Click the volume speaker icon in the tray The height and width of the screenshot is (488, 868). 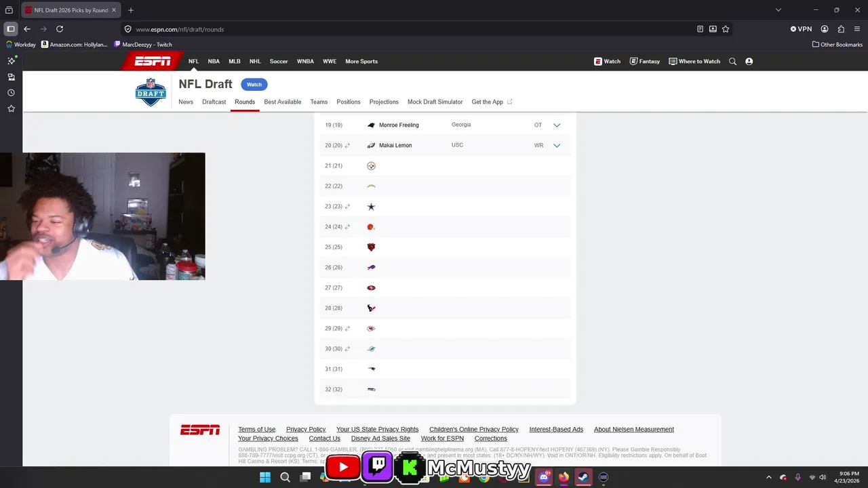823,477
